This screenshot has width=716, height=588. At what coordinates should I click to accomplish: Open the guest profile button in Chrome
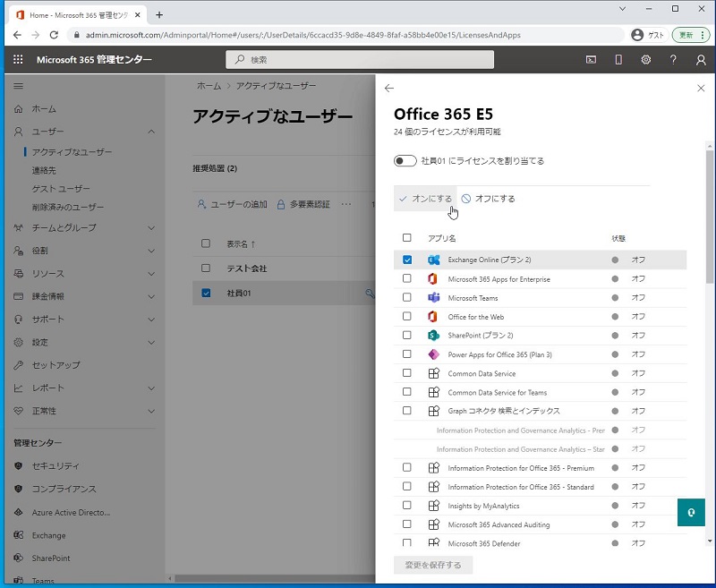[x=649, y=35]
